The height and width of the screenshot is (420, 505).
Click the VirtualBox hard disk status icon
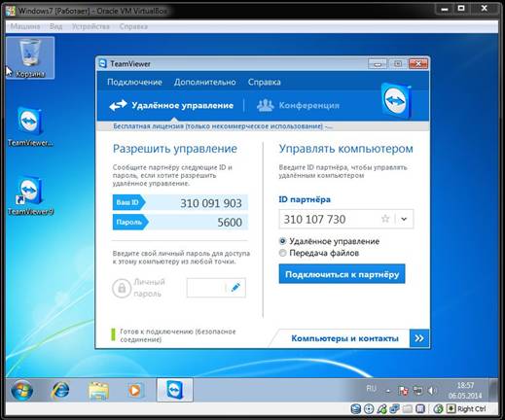(x=356, y=409)
